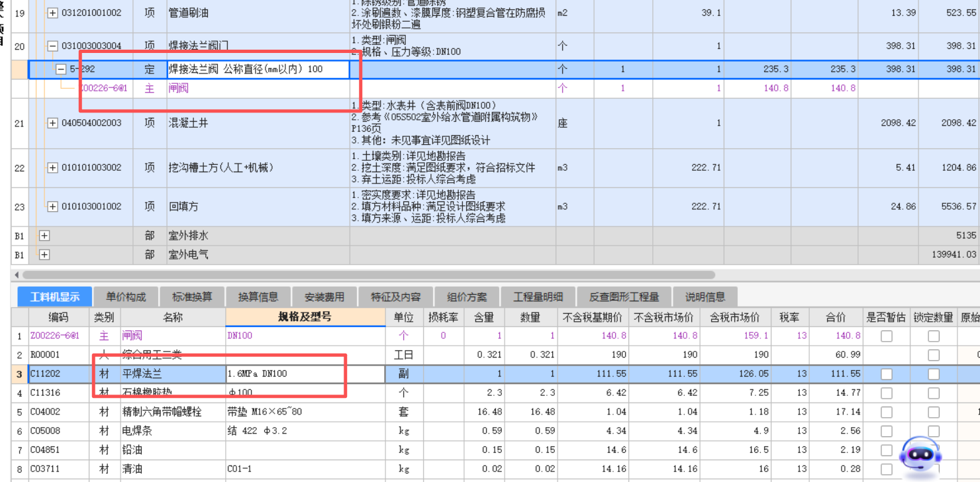Tick 锁定数量 checkbox for 石棉橡胶垫 row
Screen dimensions: 980x482
[934, 393]
